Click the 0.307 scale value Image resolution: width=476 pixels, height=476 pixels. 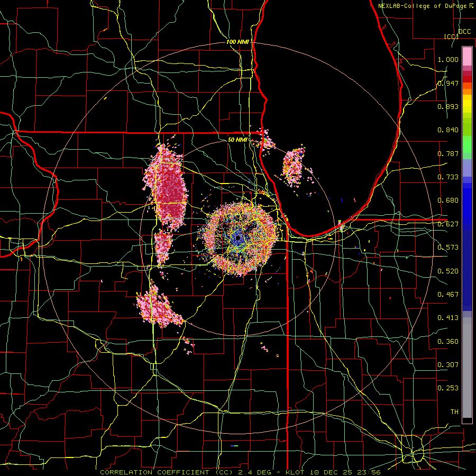(448, 365)
